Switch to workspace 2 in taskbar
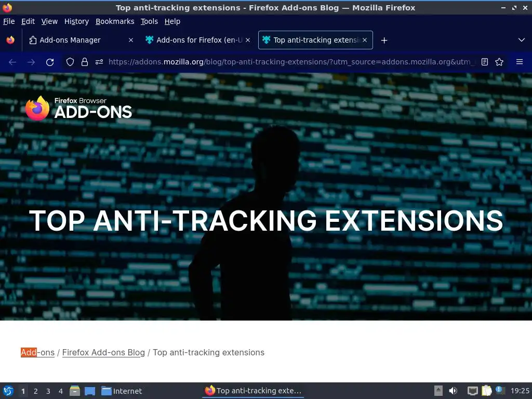Viewport: 532px width, 399px height. (36, 391)
